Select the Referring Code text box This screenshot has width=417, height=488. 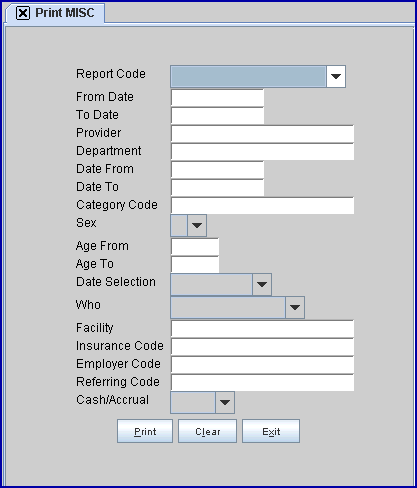tap(263, 383)
